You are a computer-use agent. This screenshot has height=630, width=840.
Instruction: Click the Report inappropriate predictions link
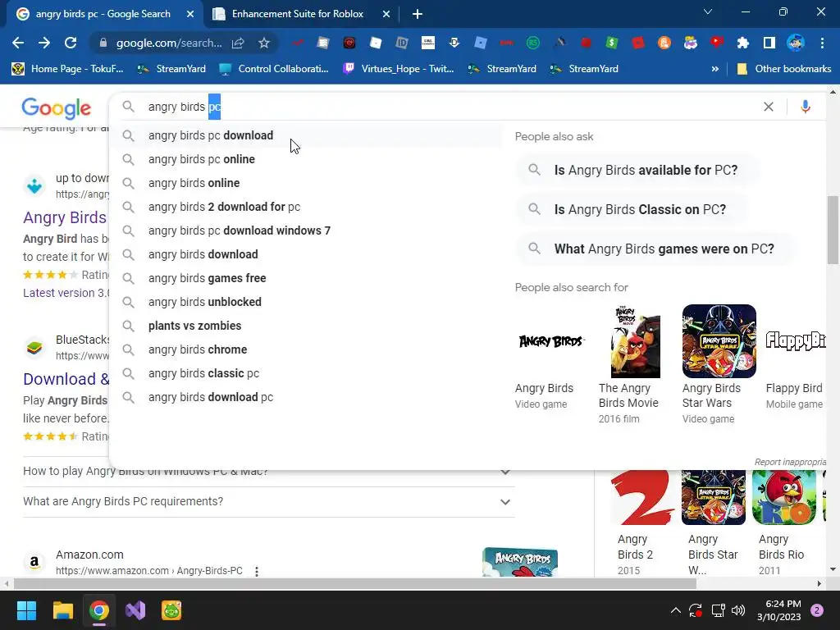[790, 462]
